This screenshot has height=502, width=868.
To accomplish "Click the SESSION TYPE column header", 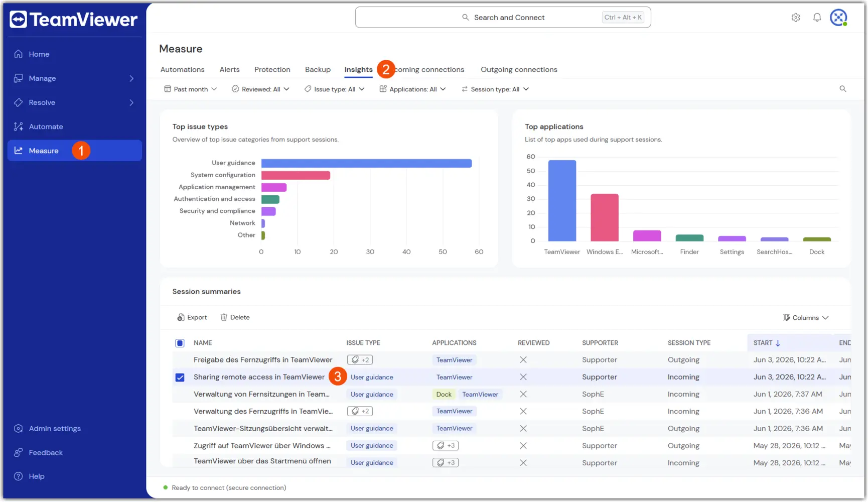I will tap(689, 343).
